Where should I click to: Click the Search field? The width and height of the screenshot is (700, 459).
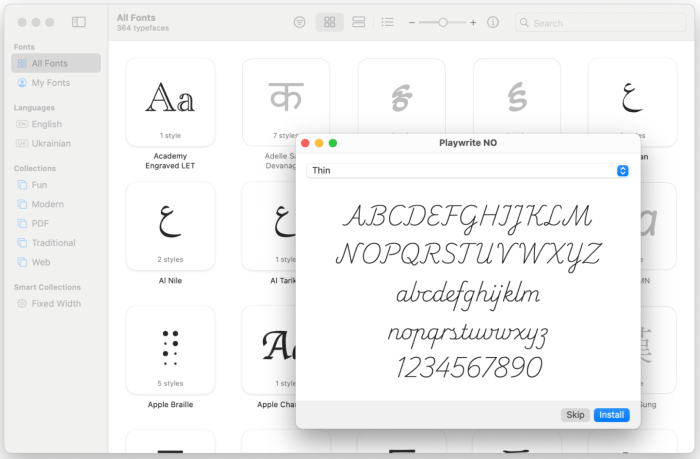(x=600, y=23)
